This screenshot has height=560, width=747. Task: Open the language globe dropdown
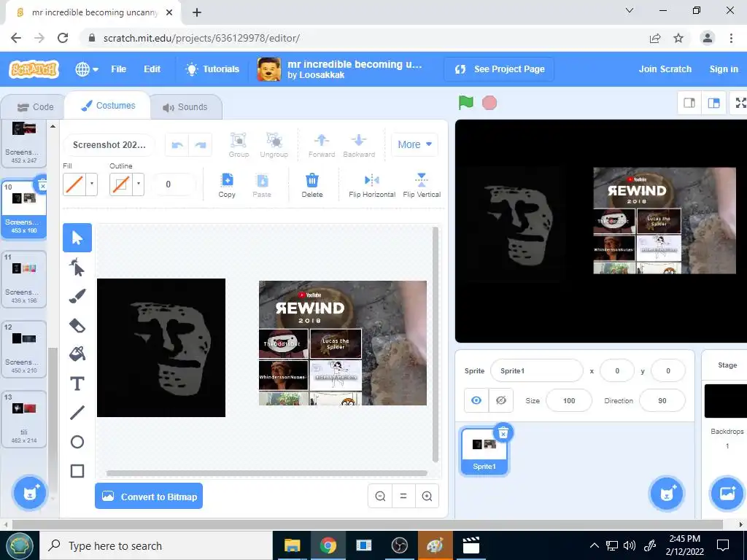click(x=87, y=69)
